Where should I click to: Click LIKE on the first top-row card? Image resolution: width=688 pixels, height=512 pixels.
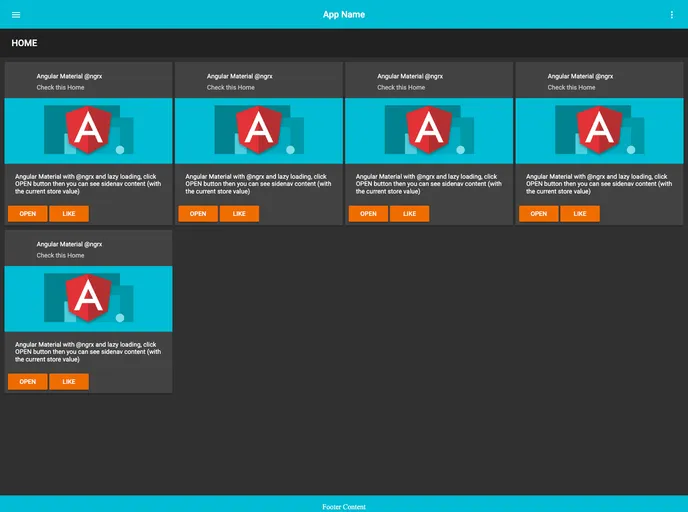click(x=69, y=214)
